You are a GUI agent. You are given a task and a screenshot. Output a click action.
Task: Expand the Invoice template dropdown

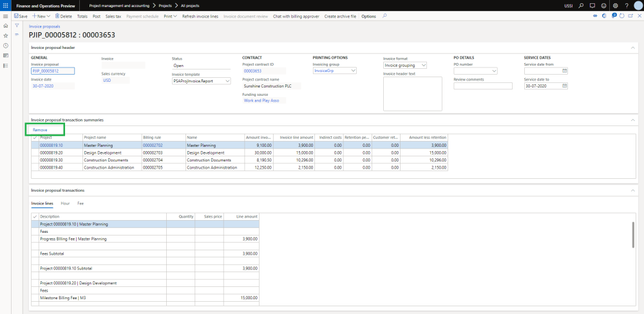coord(227,81)
